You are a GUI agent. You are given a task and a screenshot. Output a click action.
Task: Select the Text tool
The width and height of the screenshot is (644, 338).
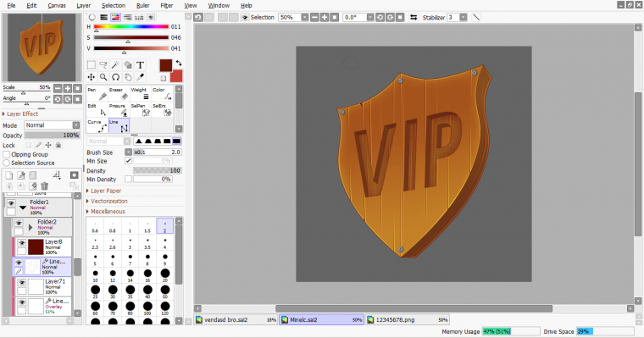[x=141, y=65]
